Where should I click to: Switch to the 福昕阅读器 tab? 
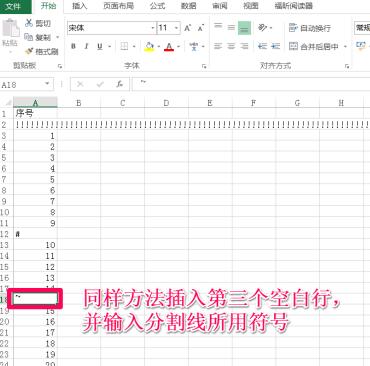click(293, 6)
